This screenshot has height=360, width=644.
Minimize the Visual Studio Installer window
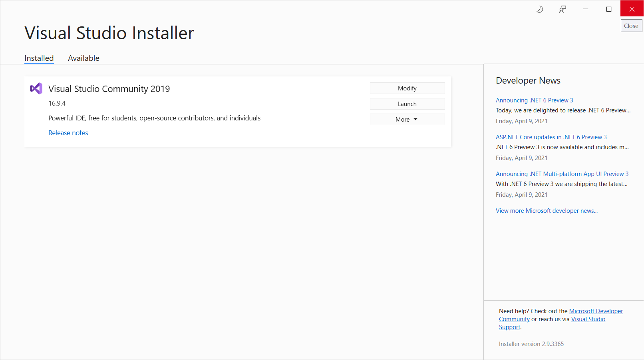[x=586, y=9]
